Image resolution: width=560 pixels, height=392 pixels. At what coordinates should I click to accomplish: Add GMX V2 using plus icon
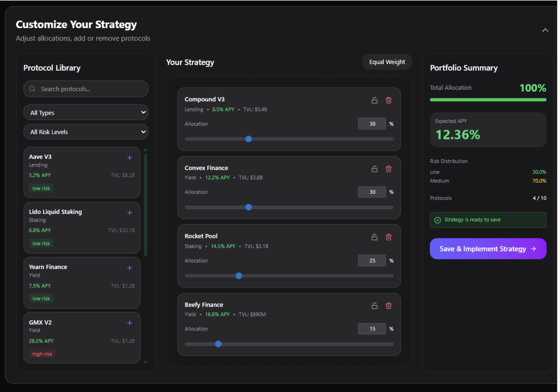(x=130, y=323)
